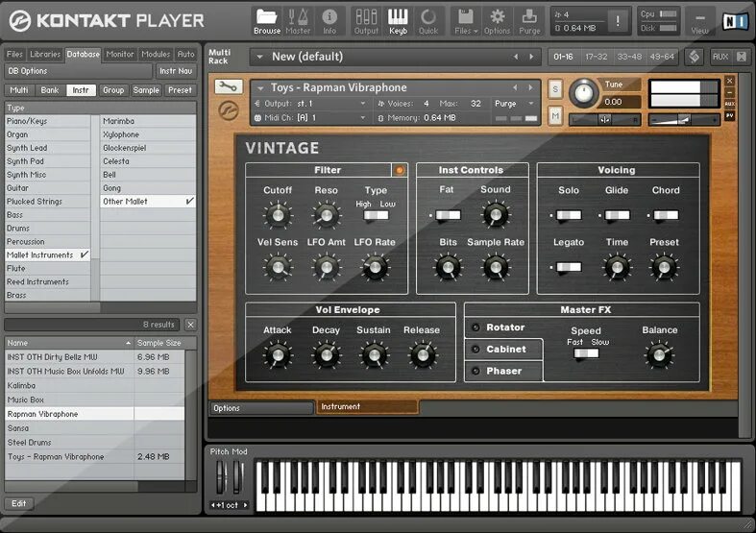Close the multi rack X button
Image resolution: width=756 pixels, height=533 pixels.
(x=742, y=57)
